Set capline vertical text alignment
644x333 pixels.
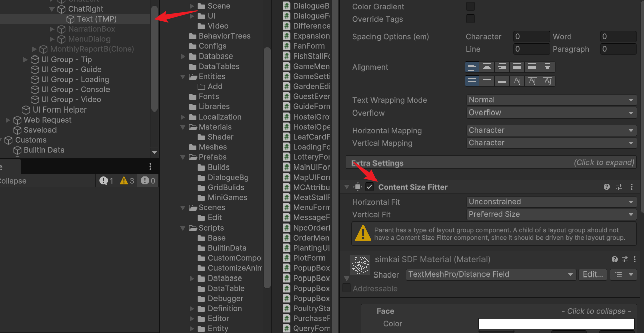[548, 81]
